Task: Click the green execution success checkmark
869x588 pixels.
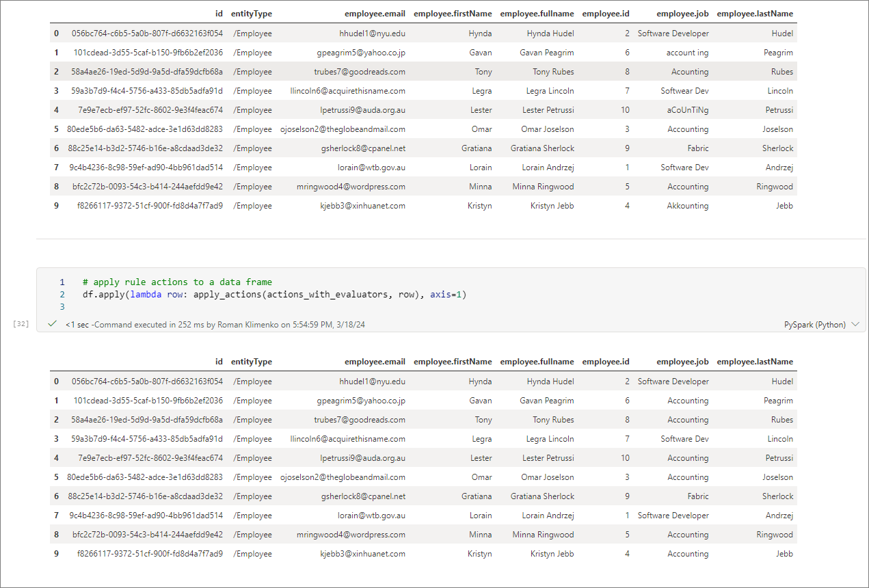Action: 52,324
